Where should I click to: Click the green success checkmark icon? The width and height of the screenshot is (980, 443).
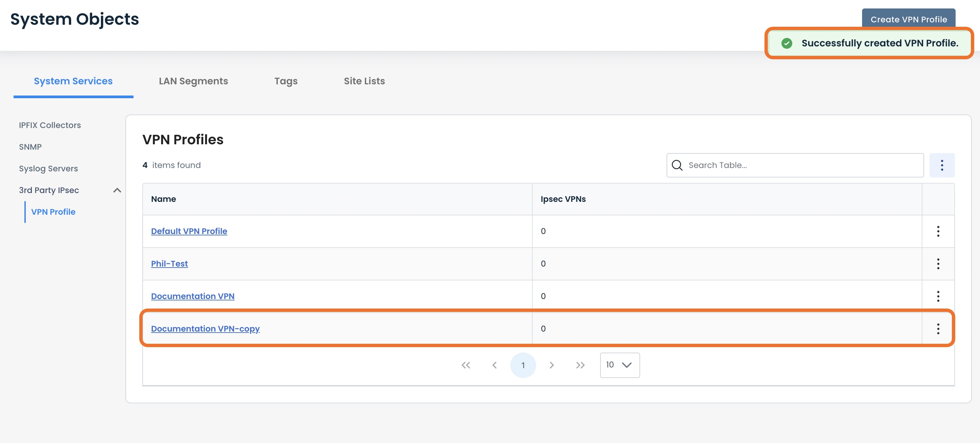click(787, 43)
